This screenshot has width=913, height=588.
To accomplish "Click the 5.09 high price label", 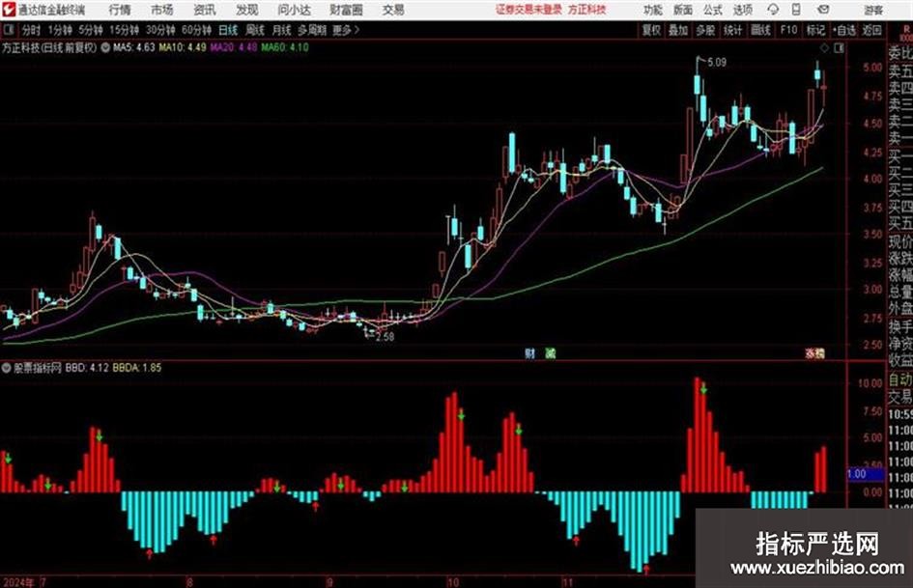I will click(717, 63).
